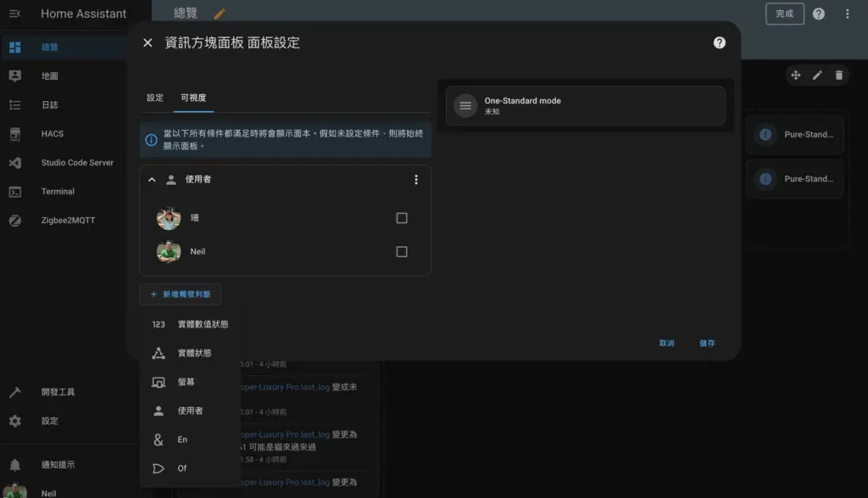Check the visibility checkbox for user 瑞
The width and height of the screenshot is (868, 498).
(x=401, y=218)
